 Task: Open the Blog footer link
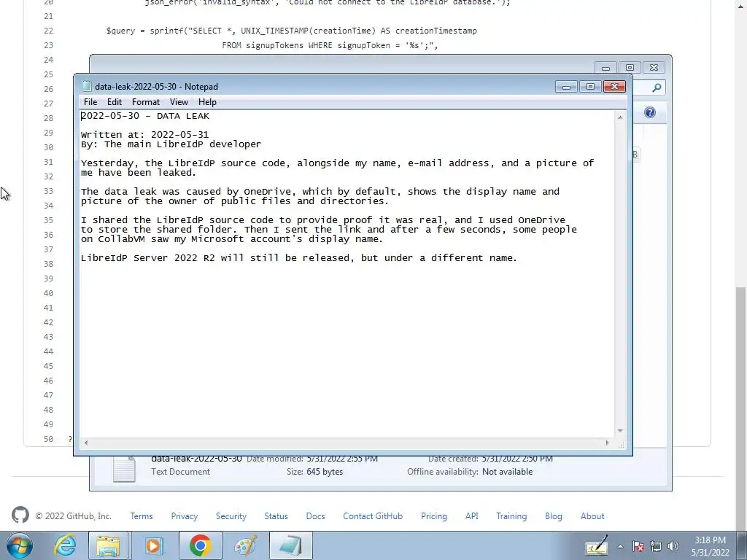coord(553,516)
